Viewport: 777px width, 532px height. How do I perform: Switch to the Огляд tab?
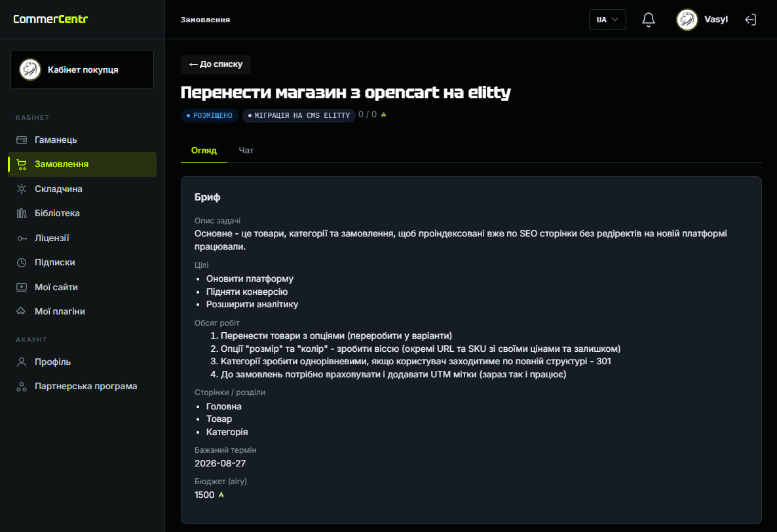pos(204,151)
